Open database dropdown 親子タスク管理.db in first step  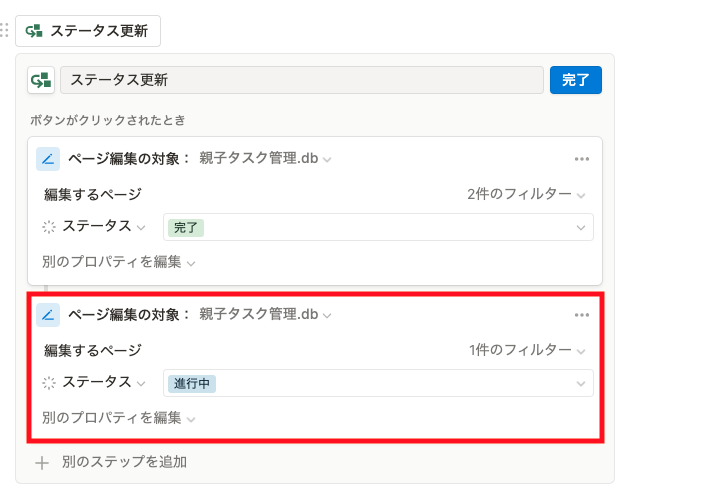coord(265,159)
